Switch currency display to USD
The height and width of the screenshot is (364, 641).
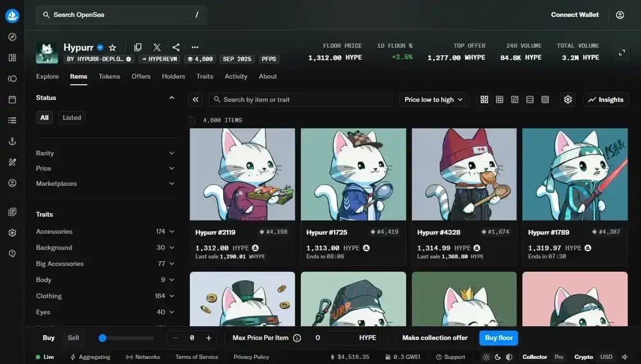[x=606, y=357]
